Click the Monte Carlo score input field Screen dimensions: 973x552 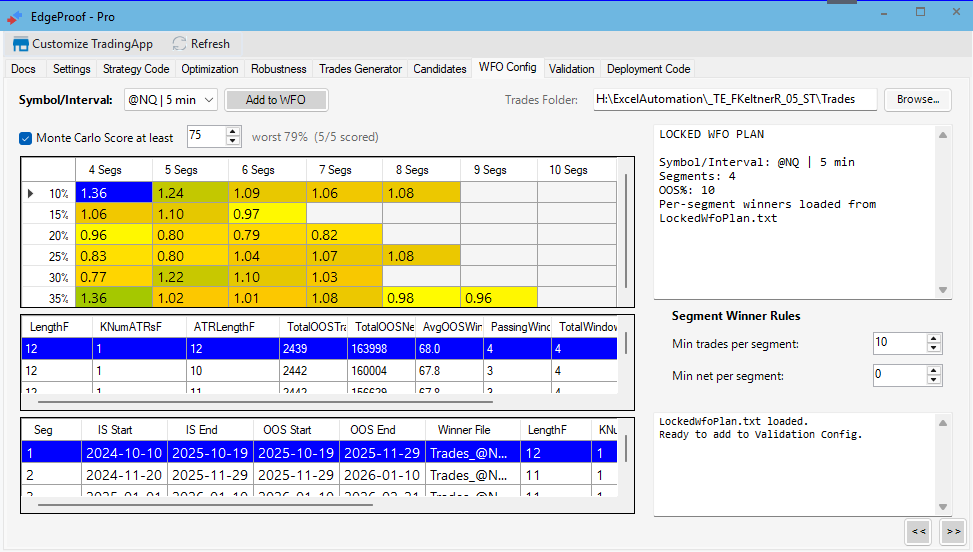point(207,136)
